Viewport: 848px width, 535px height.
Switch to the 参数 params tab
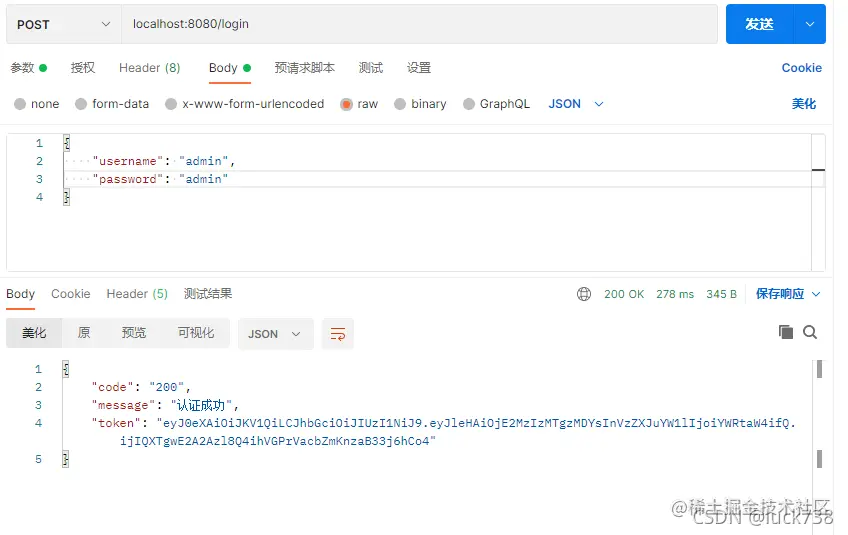(x=29, y=68)
